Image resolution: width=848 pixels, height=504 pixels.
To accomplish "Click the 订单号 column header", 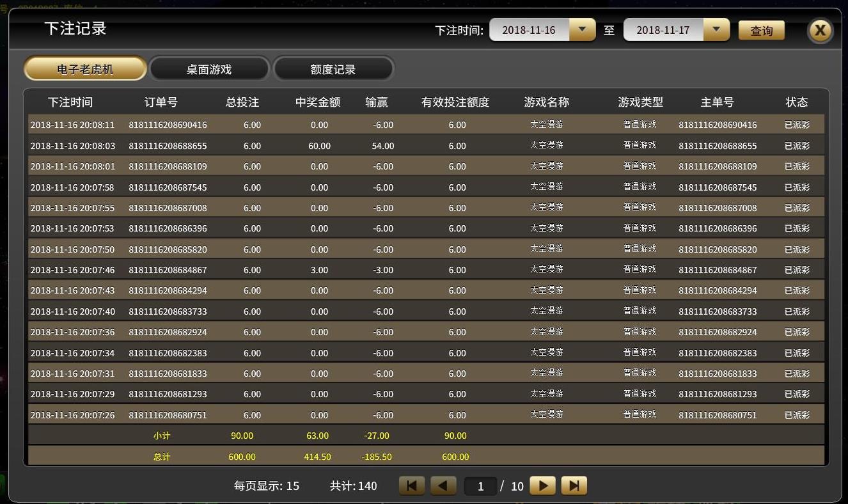I will pos(161,102).
